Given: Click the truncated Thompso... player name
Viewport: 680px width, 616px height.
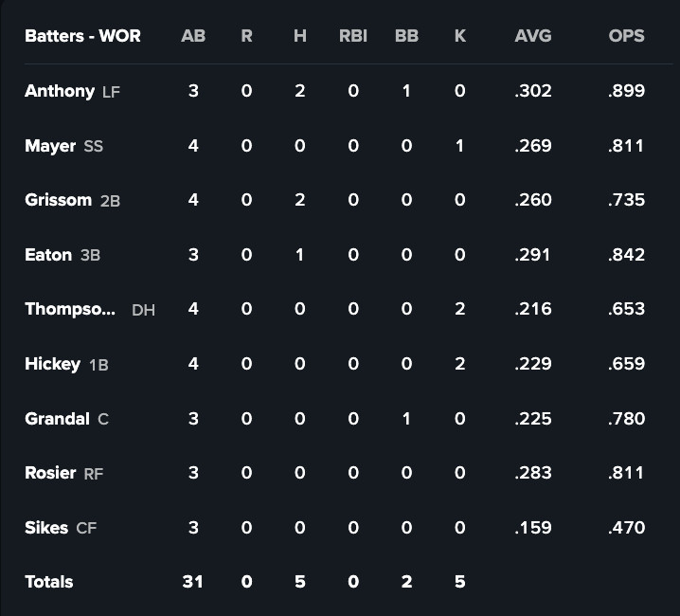Looking at the screenshot, I should [x=70, y=309].
